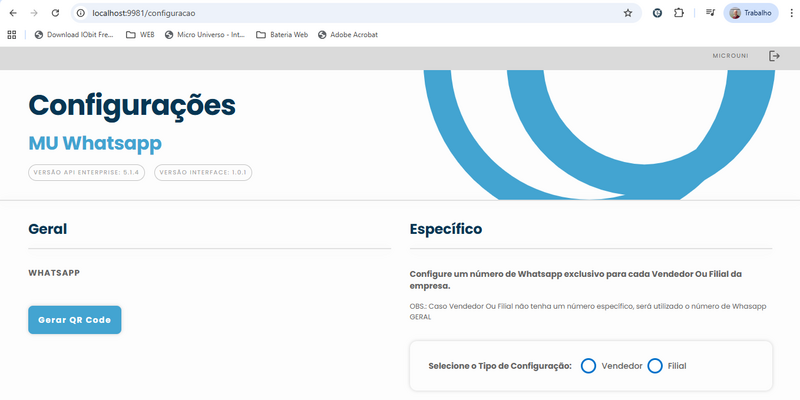Viewport: 800px width, 400px height.
Task: Click the Gerar QR Code button
Action: (74, 320)
